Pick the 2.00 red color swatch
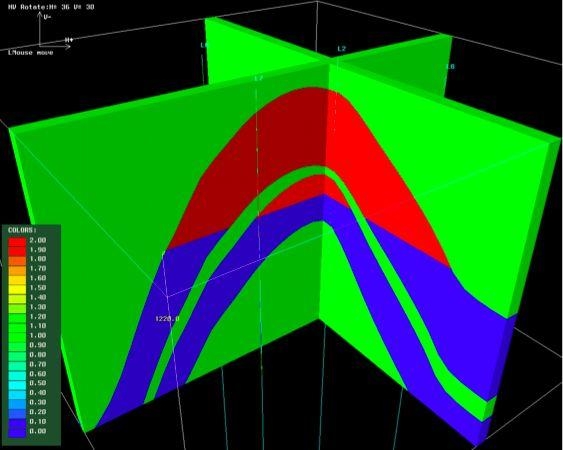This screenshot has height=450, width=563. point(17,241)
